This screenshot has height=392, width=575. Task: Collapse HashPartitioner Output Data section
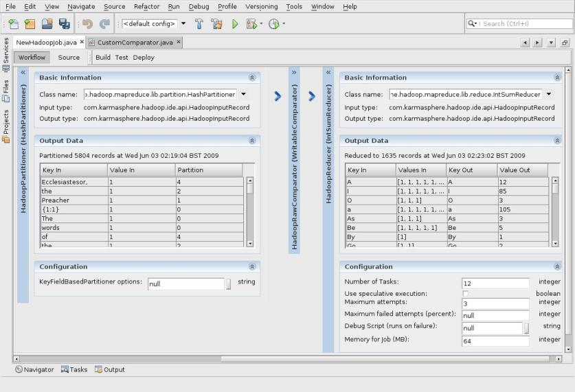pos(252,140)
